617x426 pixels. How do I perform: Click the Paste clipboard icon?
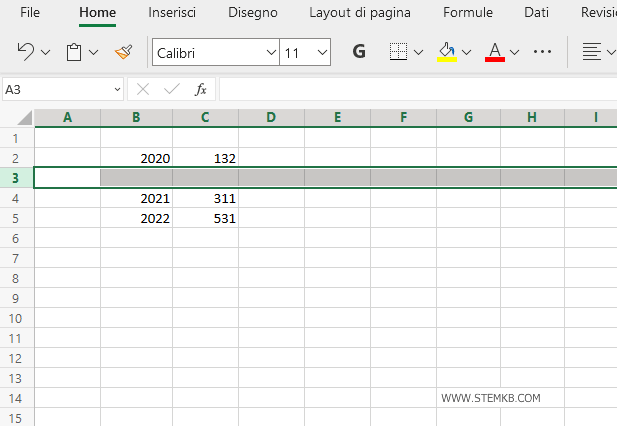[x=74, y=52]
